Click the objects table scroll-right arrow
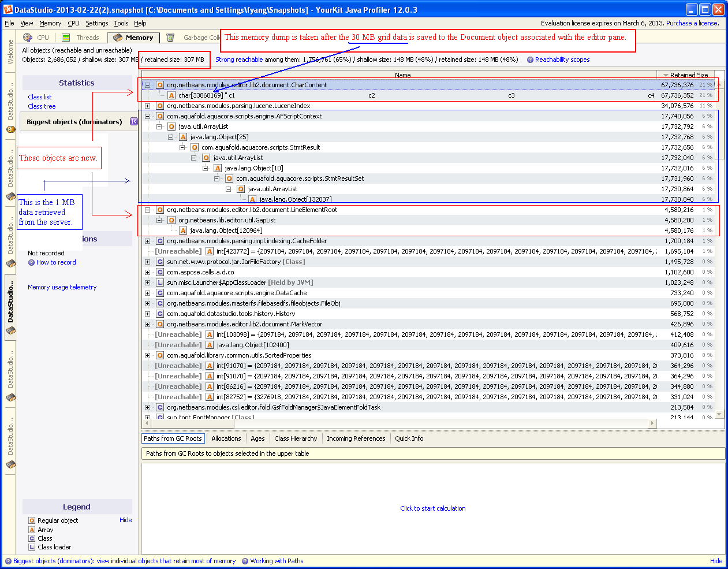The width and height of the screenshot is (728, 569). click(x=652, y=423)
